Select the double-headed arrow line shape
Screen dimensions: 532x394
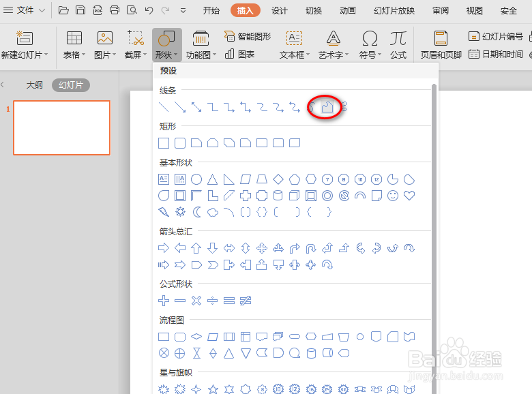click(x=196, y=107)
